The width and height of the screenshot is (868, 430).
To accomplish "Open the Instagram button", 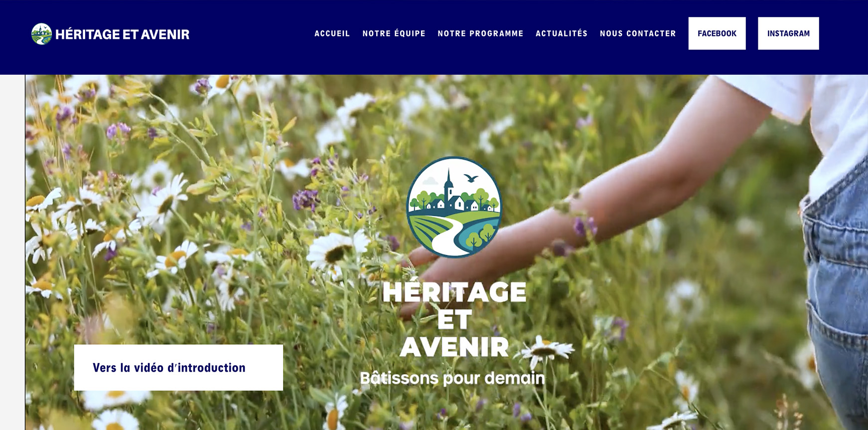I will 788,33.
